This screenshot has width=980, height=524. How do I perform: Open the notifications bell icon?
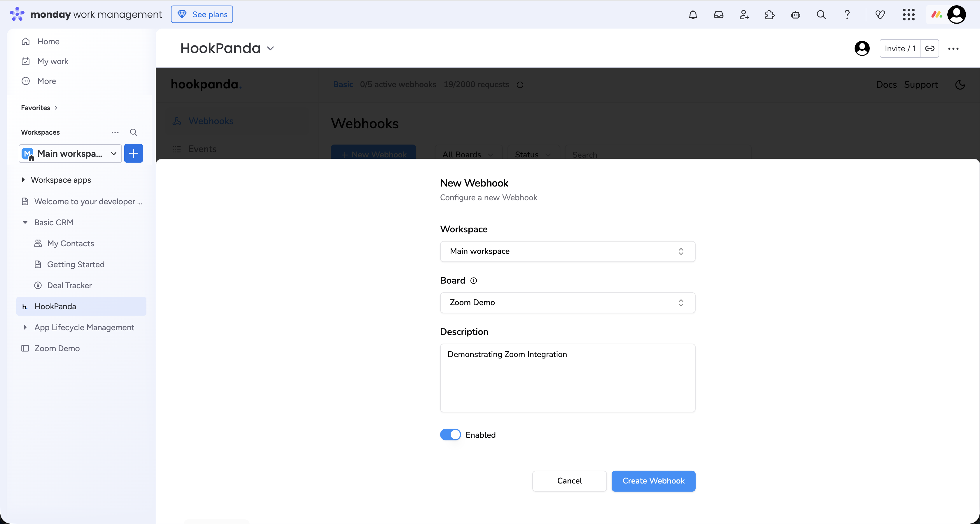pos(693,15)
